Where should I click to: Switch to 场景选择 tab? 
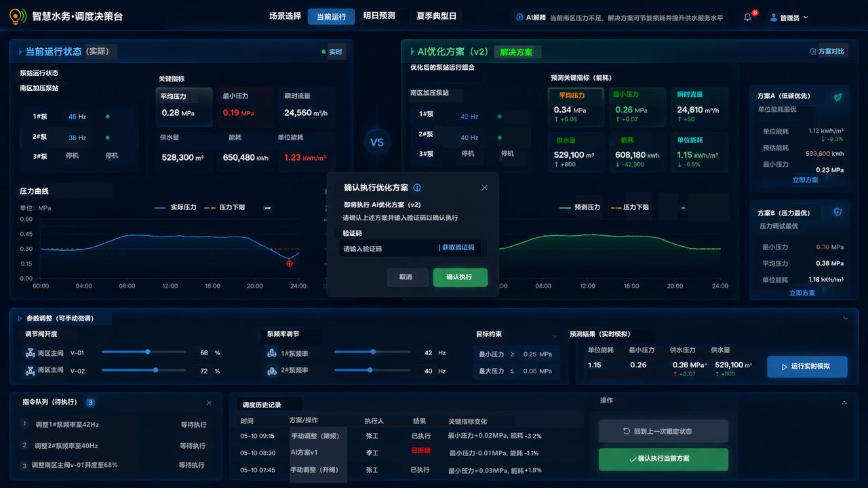(x=285, y=16)
